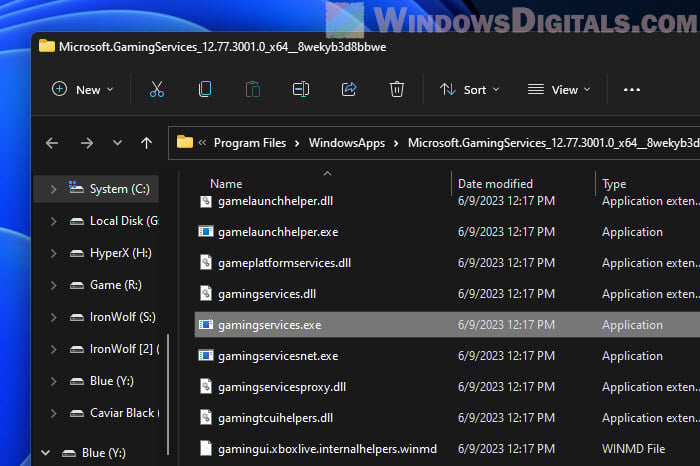The width and height of the screenshot is (700, 466).
Task: Click the internalhelpers.winmd file icon
Action: [205, 448]
